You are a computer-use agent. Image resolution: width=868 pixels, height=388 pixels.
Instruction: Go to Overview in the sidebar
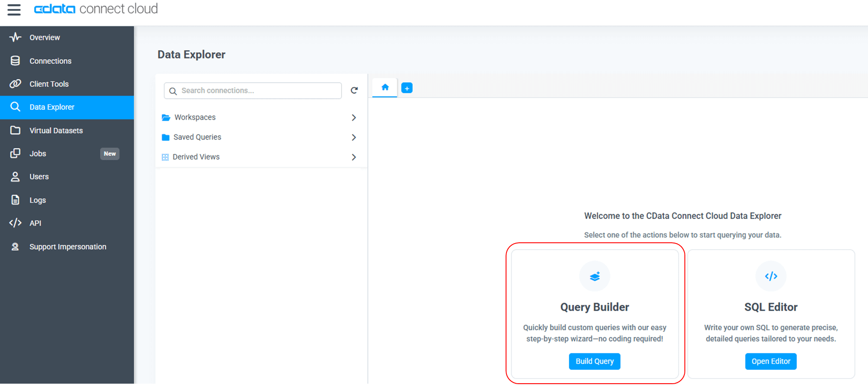pyautogui.click(x=67, y=38)
